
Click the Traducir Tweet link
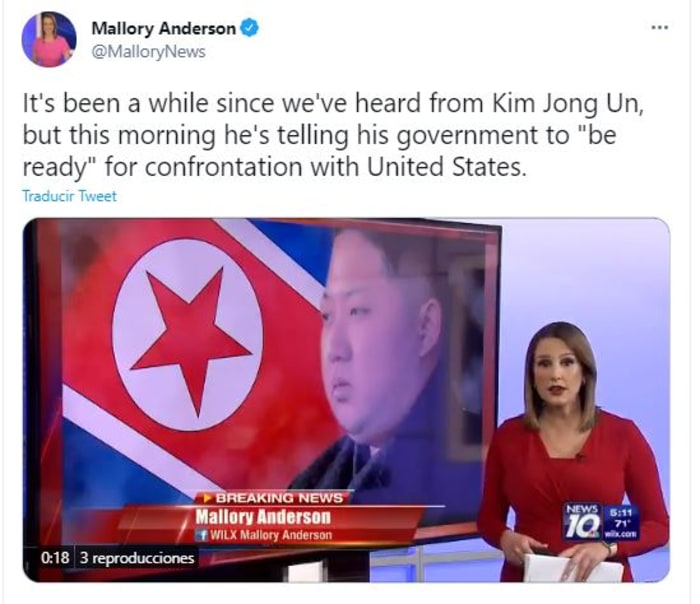coord(69,196)
